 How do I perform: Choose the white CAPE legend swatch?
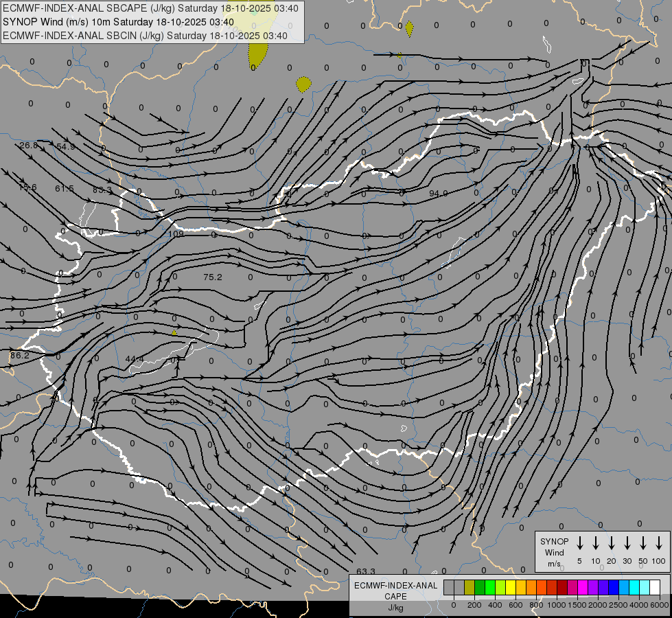pos(654,587)
